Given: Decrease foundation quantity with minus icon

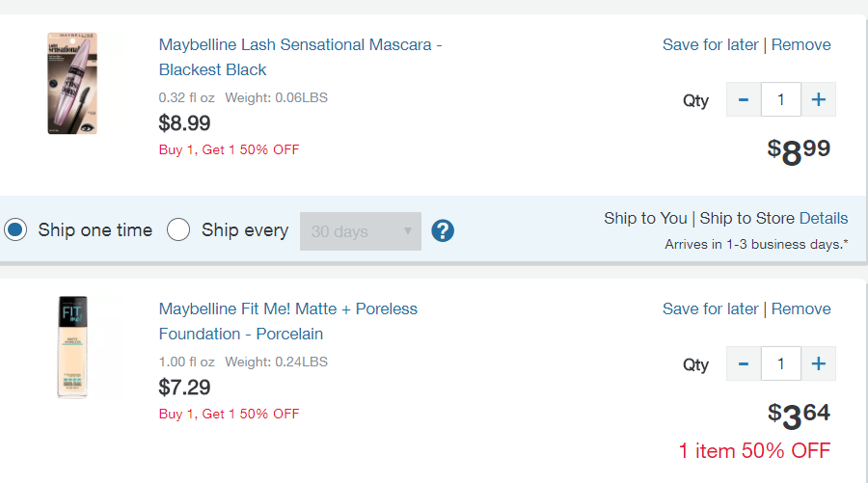Looking at the screenshot, I should (744, 363).
